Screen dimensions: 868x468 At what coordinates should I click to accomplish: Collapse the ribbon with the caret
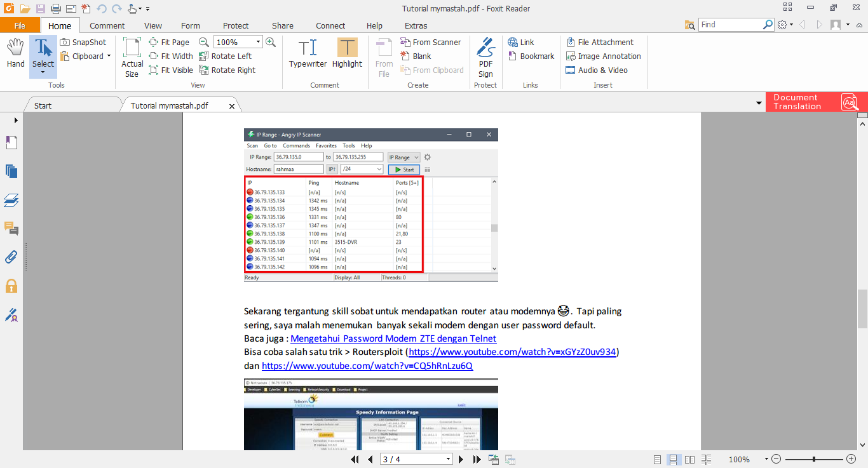click(x=860, y=25)
